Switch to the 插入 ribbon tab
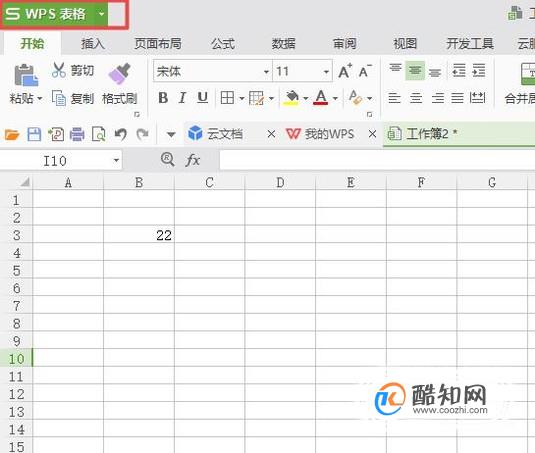Viewport: 535px width, 453px height. 93,44
